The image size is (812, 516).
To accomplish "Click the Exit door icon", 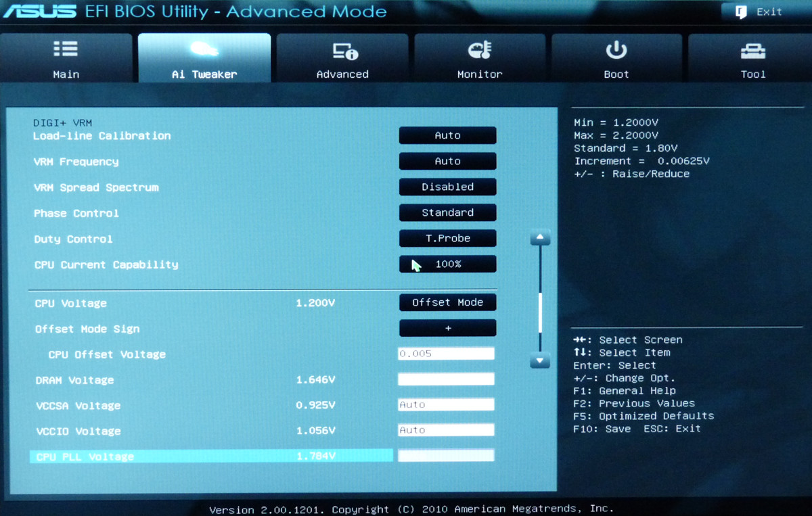I will pos(741,11).
